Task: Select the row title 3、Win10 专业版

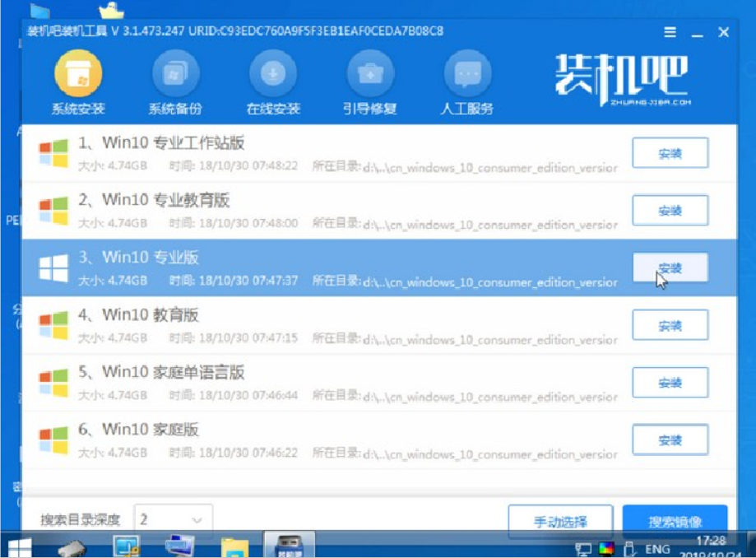Action: (x=138, y=258)
